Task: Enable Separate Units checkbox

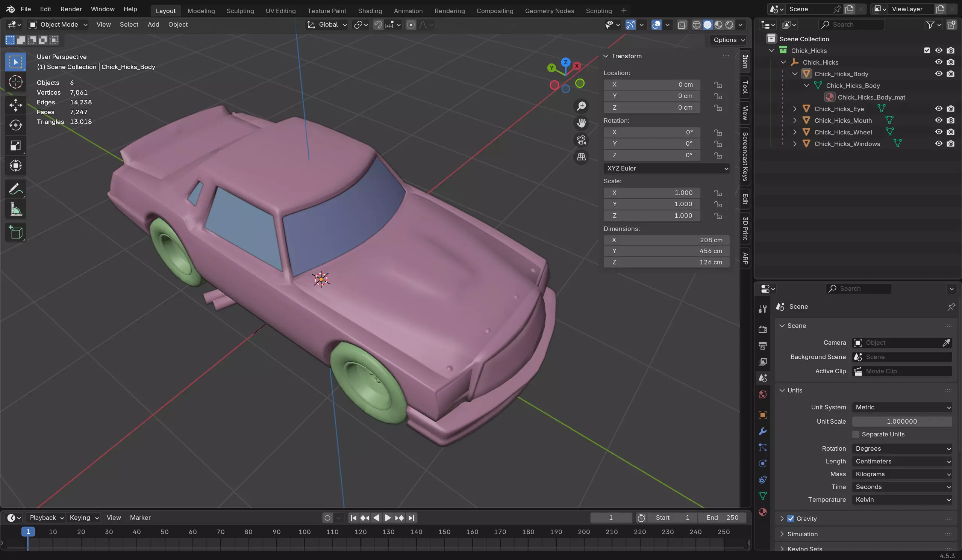Action: (856, 434)
